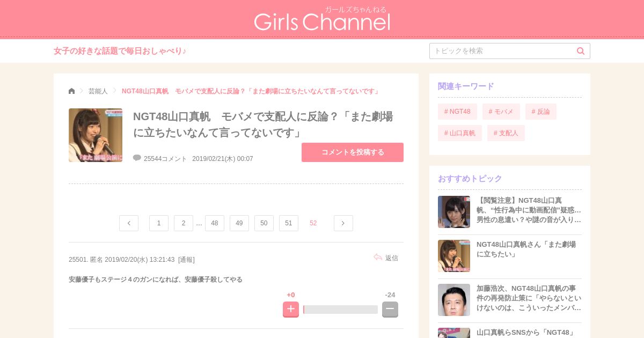Open pagination page 49
This screenshot has width=644, height=338.
pyautogui.click(x=239, y=223)
